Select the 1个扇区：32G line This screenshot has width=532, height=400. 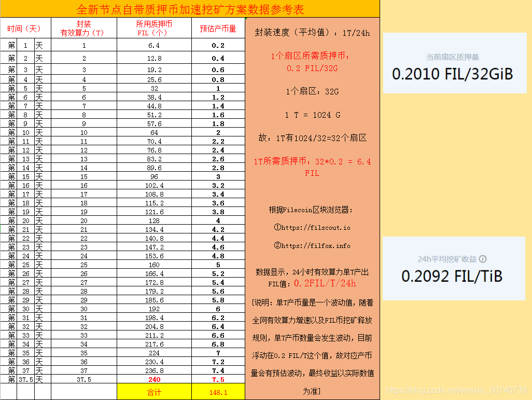click(x=312, y=92)
